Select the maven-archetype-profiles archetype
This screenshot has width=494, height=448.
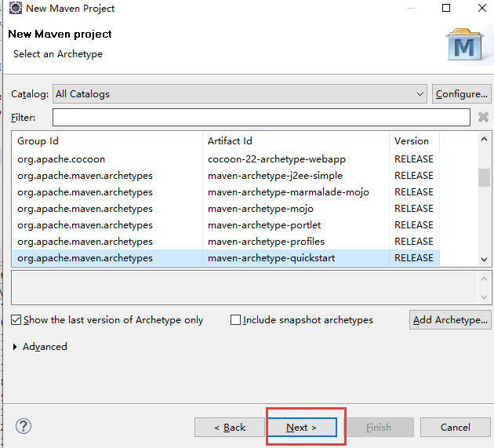click(226, 242)
